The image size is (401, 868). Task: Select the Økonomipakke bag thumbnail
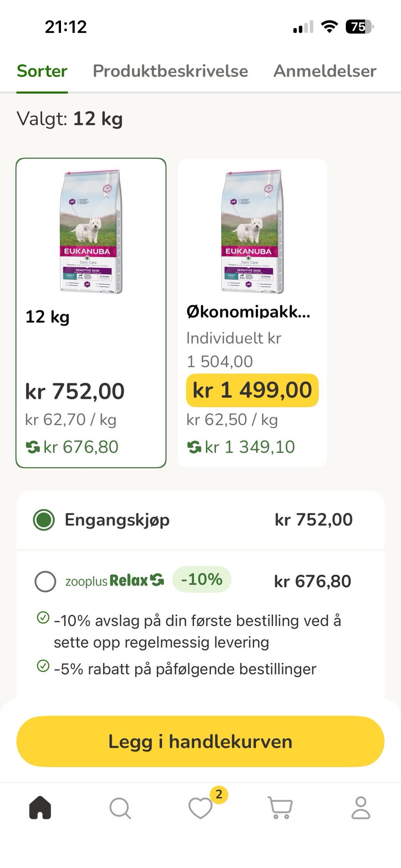[x=252, y=231]
